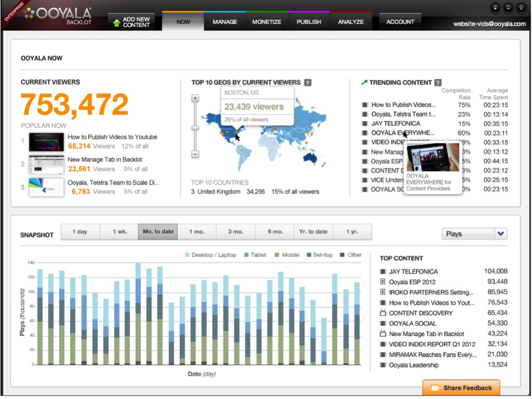Click Australia on the world map

pyautogui.click(x=310, y=157)
